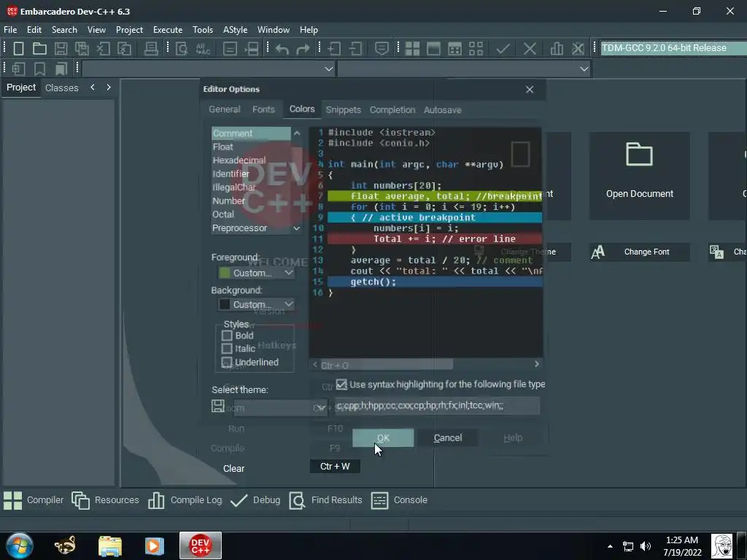The height and width of the screenshot is (560, 747).
Task: Click the Background dark color swatch
Action: coord(225,304)
